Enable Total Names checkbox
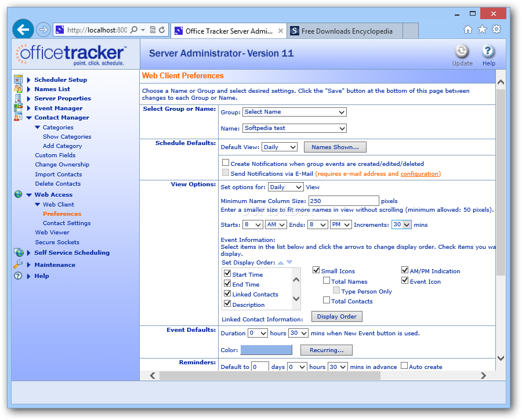Image resolution: width=522 pixels, height=420 pixels. (327, 280)
